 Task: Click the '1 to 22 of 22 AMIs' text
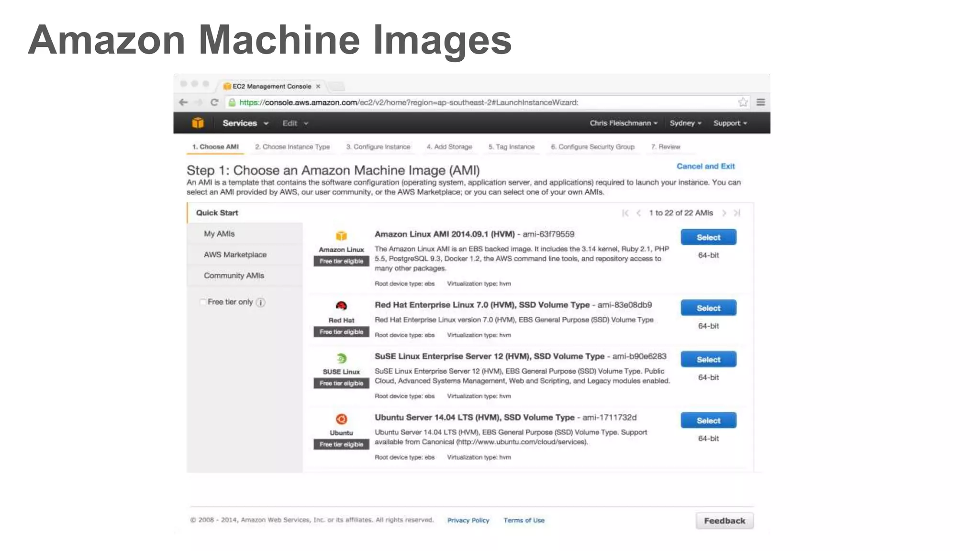click(x=681, y=213)
